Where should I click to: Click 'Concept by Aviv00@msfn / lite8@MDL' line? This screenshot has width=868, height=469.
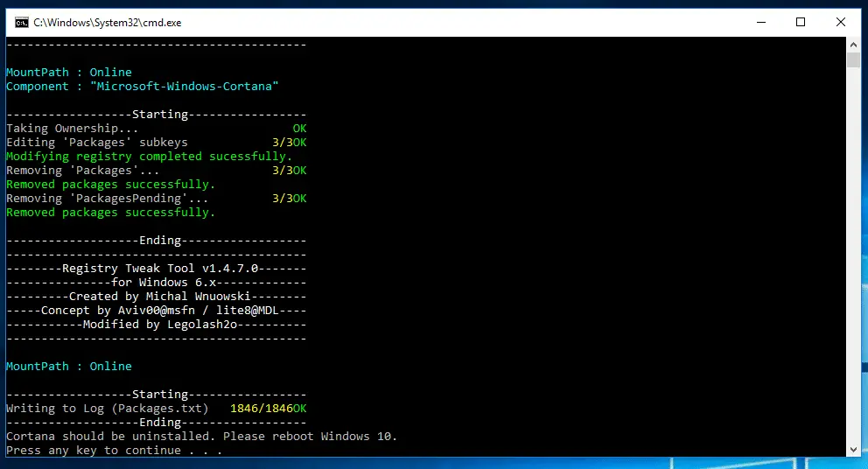[x=156, y=311]
